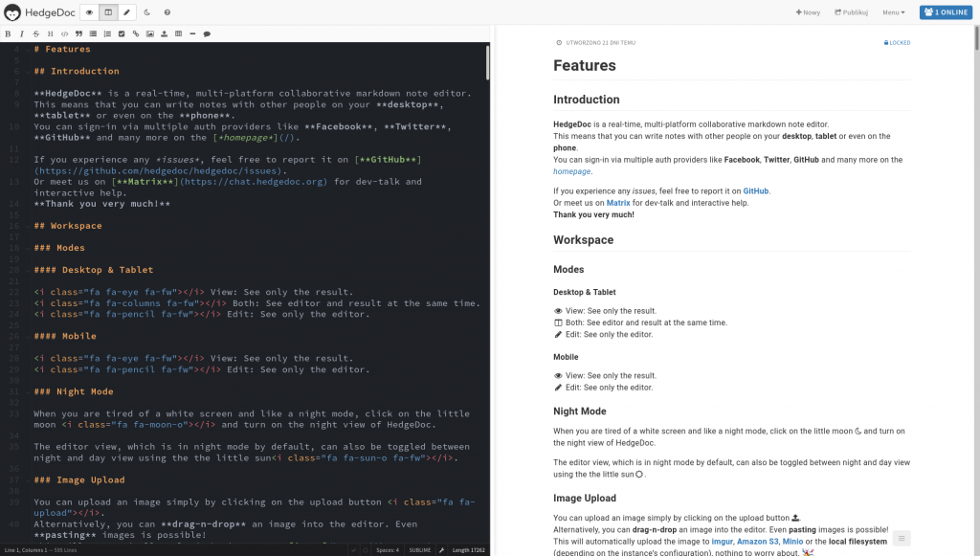Click the upload image icon in toolbar
The width and height of the screenshot is (980, 556).
pos(165,33)
